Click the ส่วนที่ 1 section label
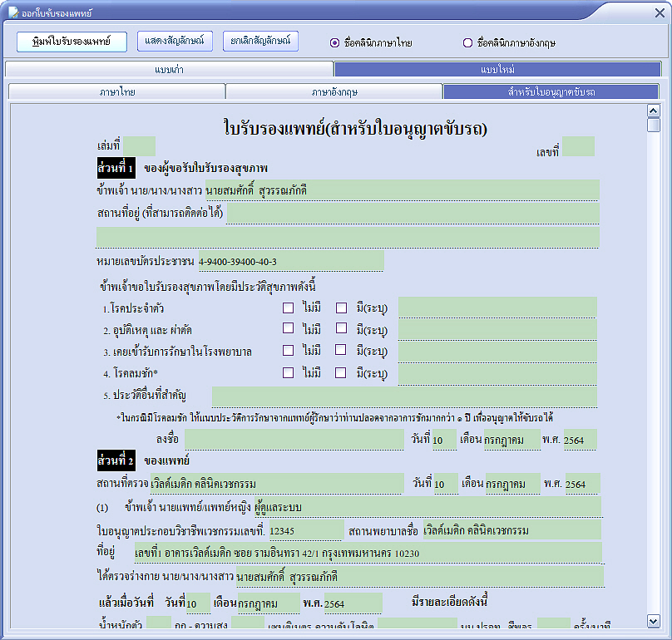The height and width of the screenshot is (640, 672). [x=116, y=168]
